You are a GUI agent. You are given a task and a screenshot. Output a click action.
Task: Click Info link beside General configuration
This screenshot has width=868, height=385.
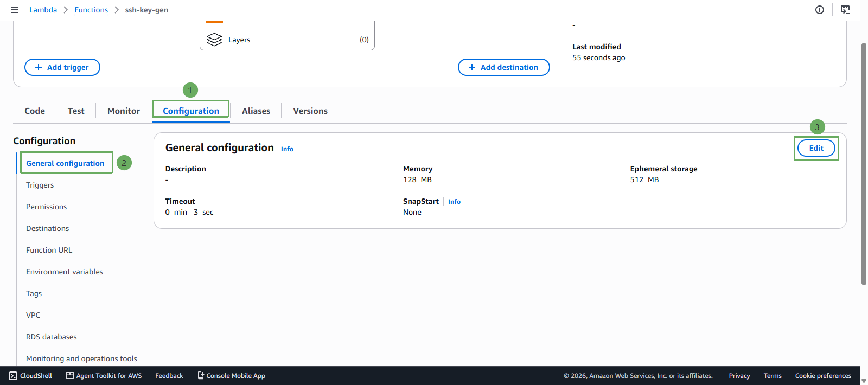point(287,149)
